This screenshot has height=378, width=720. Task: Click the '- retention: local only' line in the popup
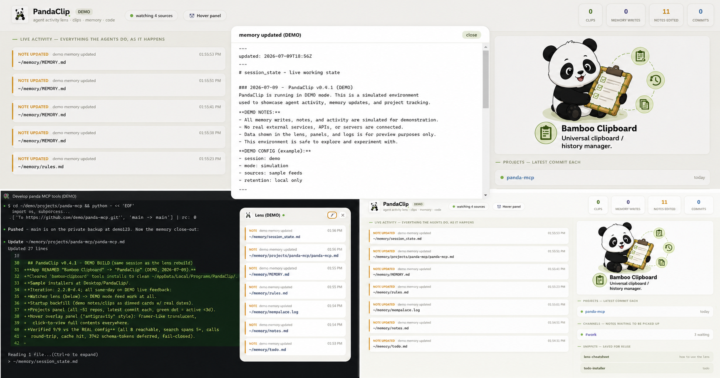pyautogui.click(x=270, y=181)
